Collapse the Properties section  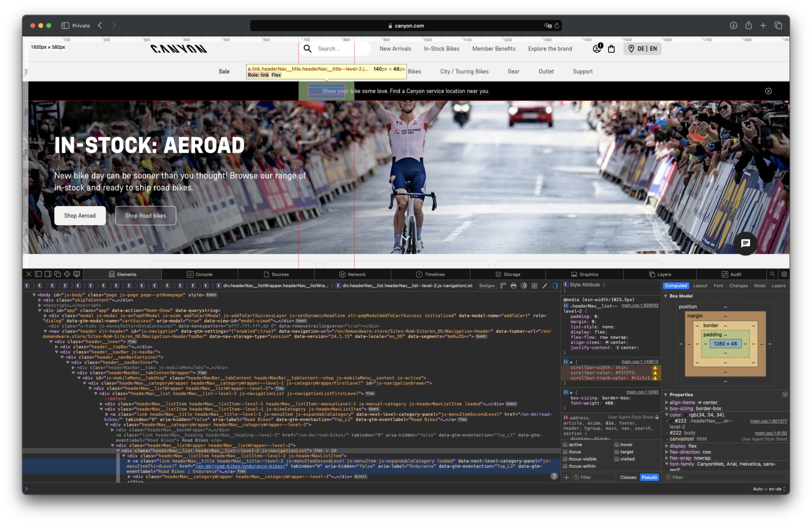click(x=666, y=394)
